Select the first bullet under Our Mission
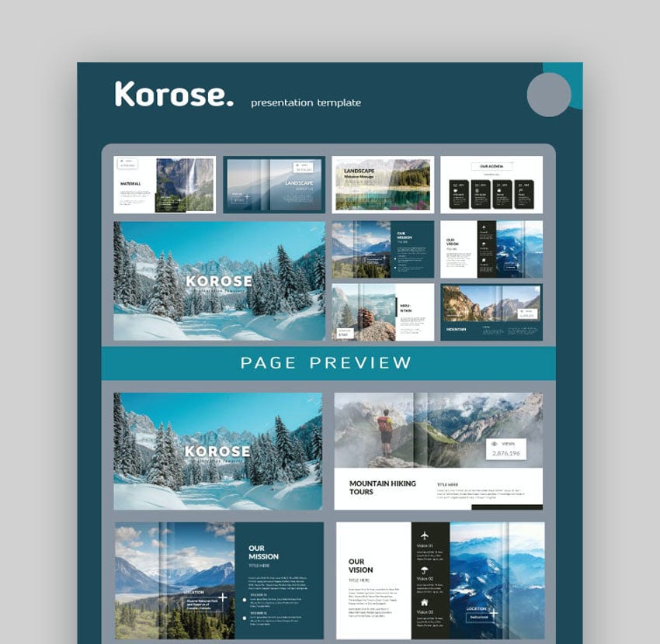660x644 pixels. pos(245,599)
